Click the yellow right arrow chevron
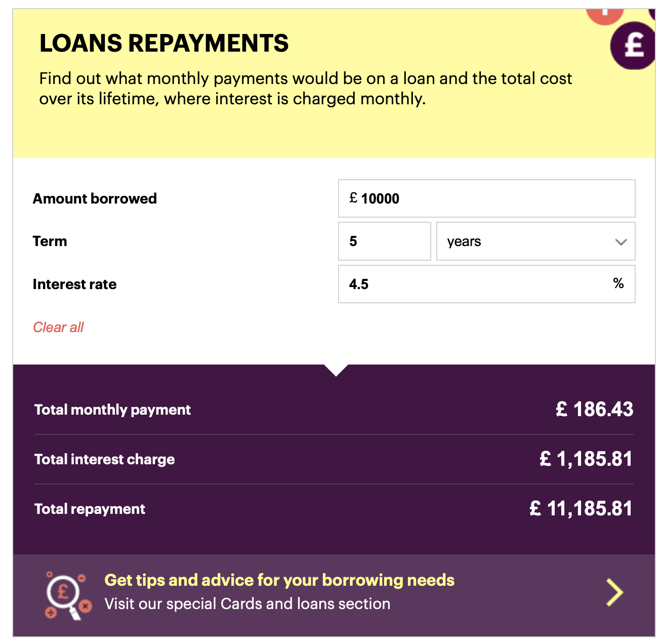This screenshot has width=662, height=644. (x=614, y=592)
